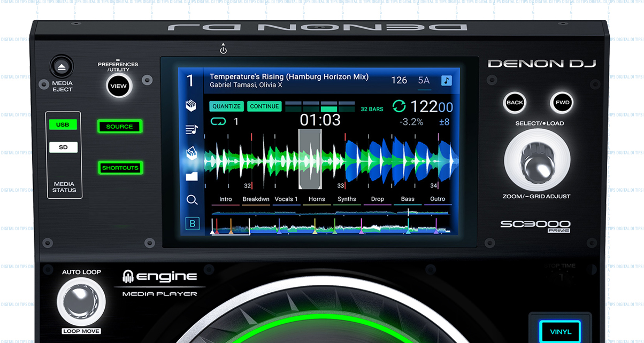This screenshot has width=644, height=343.
Task: Toggle Continue mode on the touchscreen
Action: [264, 106]
